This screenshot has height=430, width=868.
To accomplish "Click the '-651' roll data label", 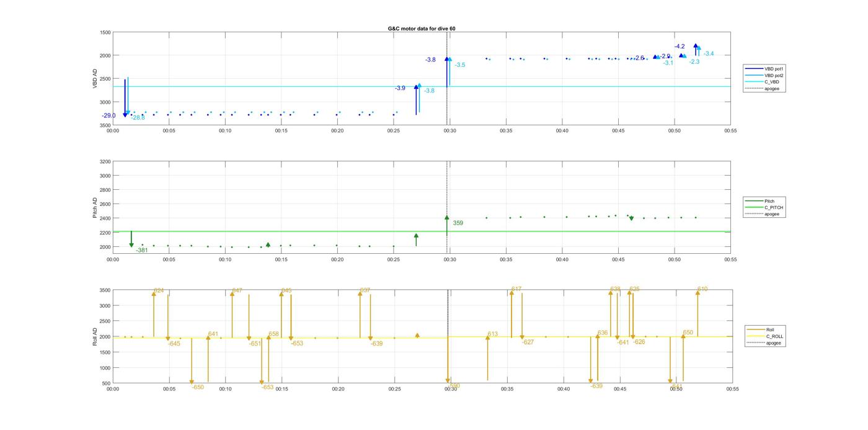I will tap(255, 344).
